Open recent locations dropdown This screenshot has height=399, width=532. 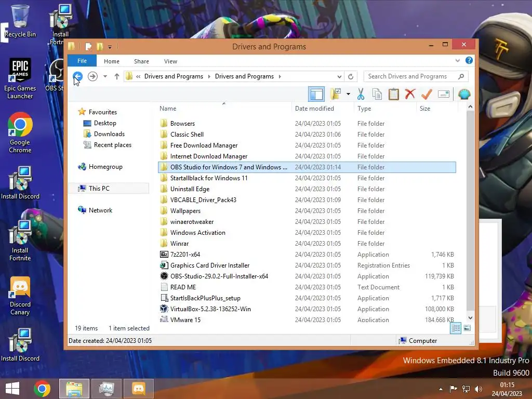tap(105, 76)
